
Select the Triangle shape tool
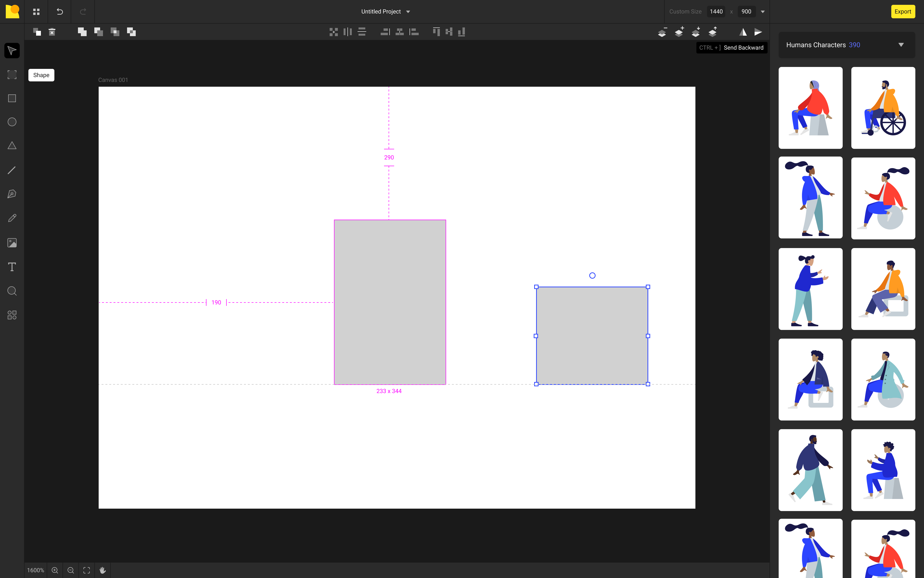point(12,146)
